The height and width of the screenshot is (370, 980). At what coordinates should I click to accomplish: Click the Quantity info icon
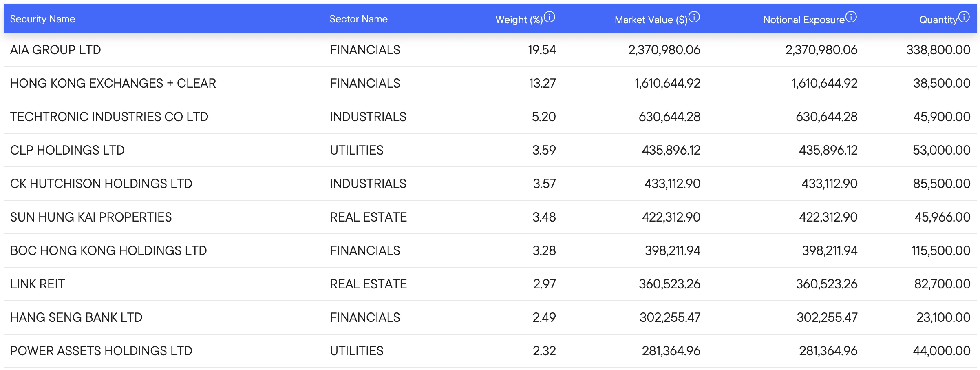[964, 17]
